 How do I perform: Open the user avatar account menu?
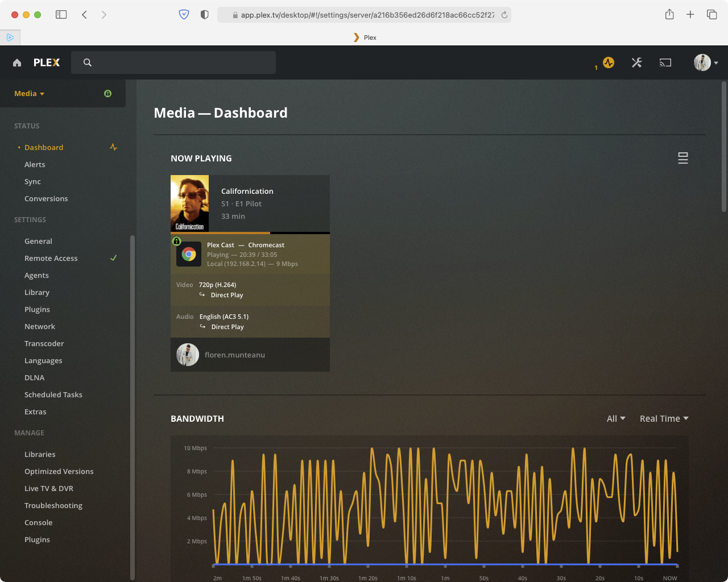click(x=706, y=63)
